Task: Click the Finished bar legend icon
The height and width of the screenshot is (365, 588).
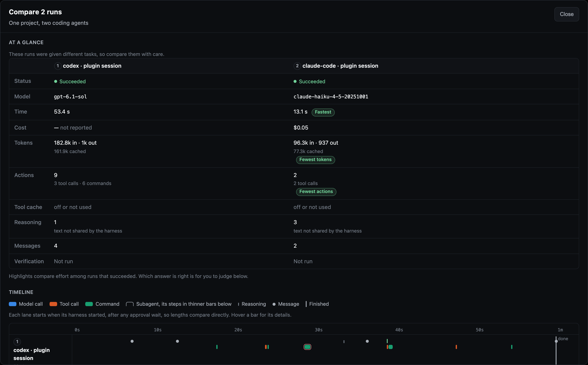Action: pyautogui.click(x=306, y=304)
